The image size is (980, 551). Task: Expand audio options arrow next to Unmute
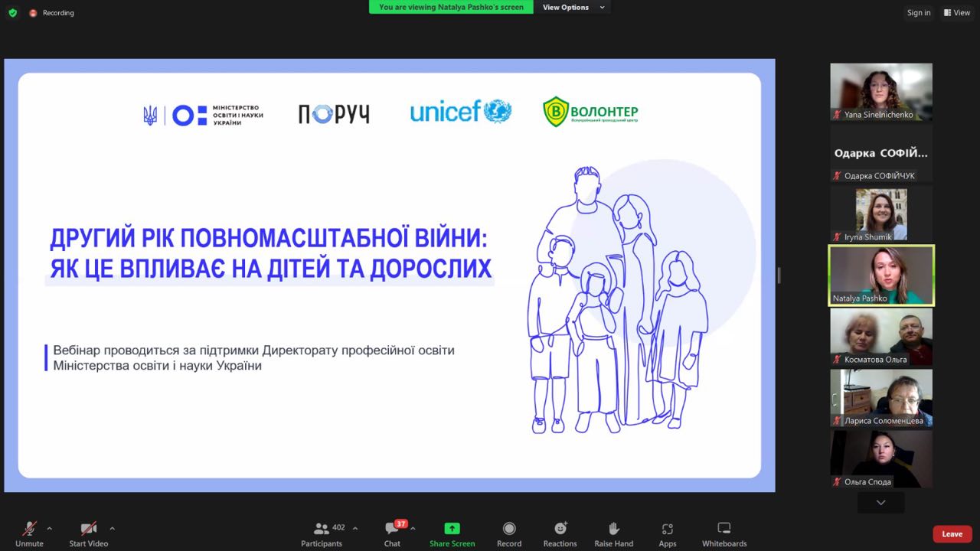50,528
